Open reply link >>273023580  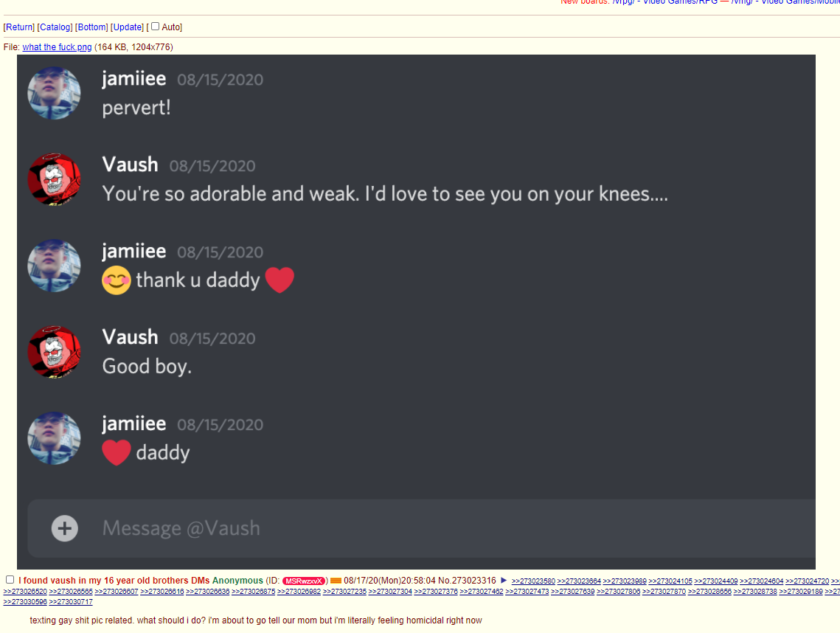tap(533, 581)
